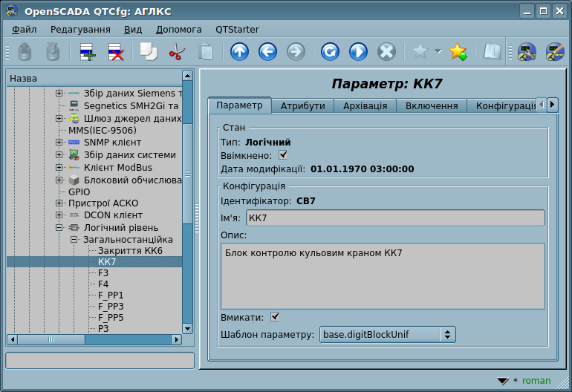Image resolution: width=572 pixels, height=392 pixels.
Task: Open the Редагування menu
Action: coord(80,29)
